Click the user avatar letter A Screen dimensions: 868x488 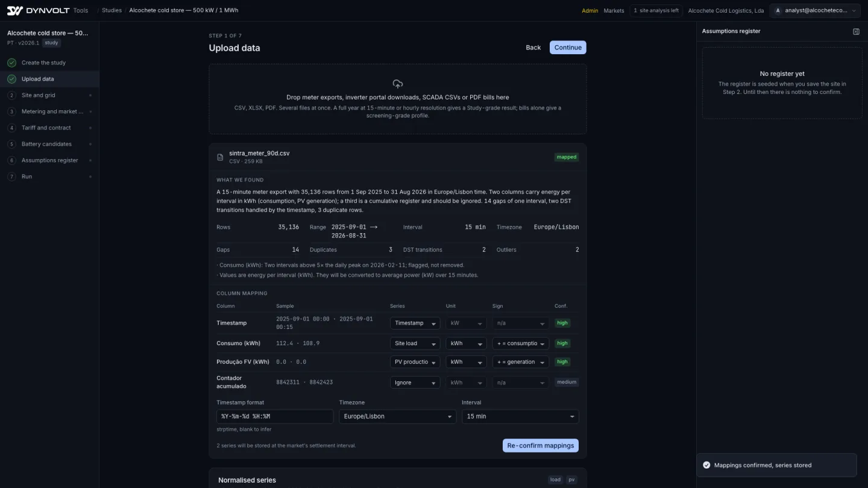click(778, 10)
